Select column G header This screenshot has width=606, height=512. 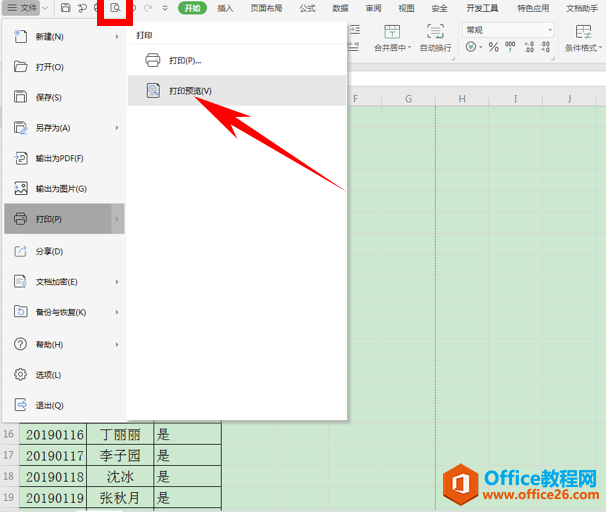coord(408,99)
